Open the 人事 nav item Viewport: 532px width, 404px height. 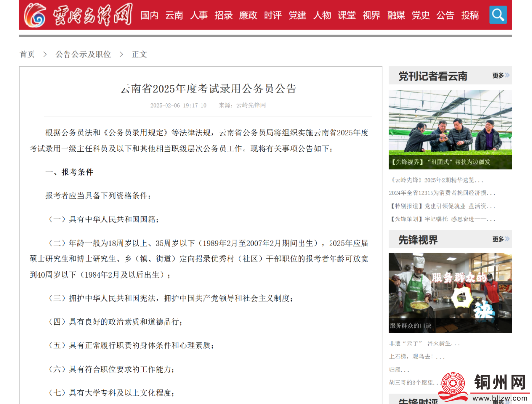199,15
